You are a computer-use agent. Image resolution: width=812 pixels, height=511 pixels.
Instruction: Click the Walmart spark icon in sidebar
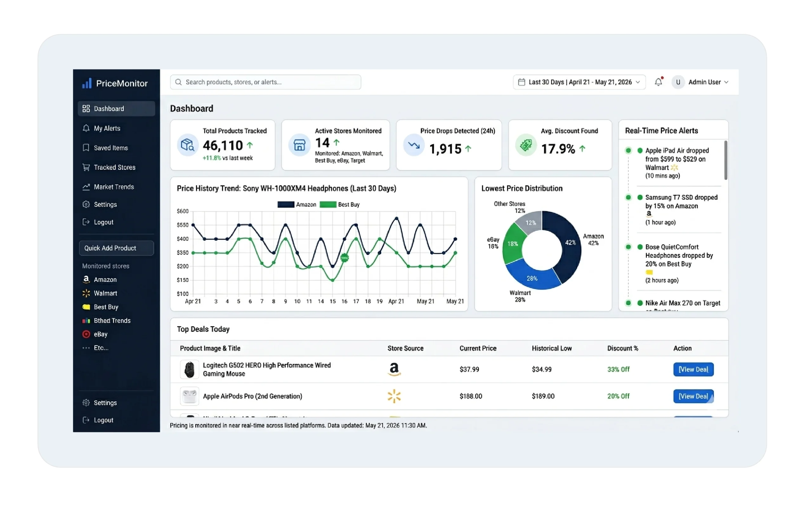coord(86,293)
